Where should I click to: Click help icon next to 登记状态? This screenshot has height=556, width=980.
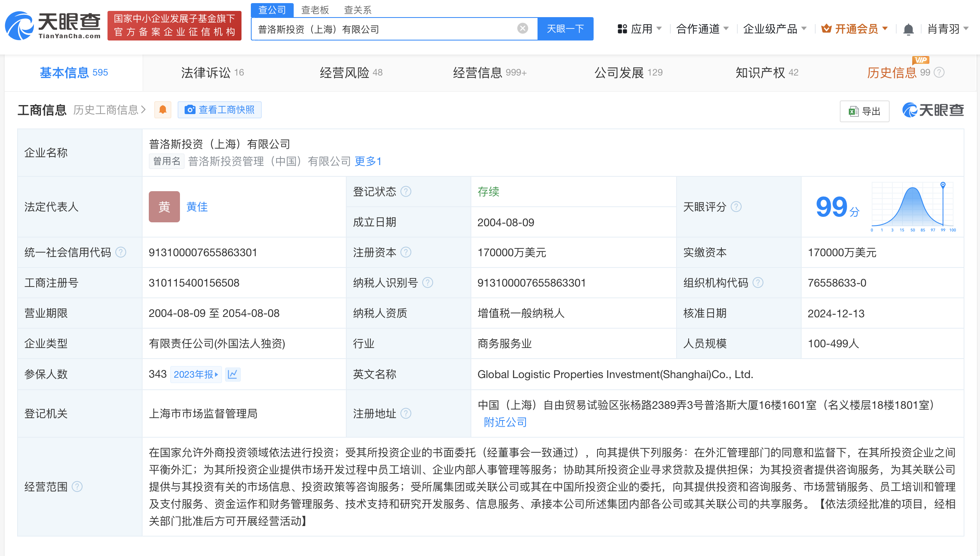pos(406,192)
